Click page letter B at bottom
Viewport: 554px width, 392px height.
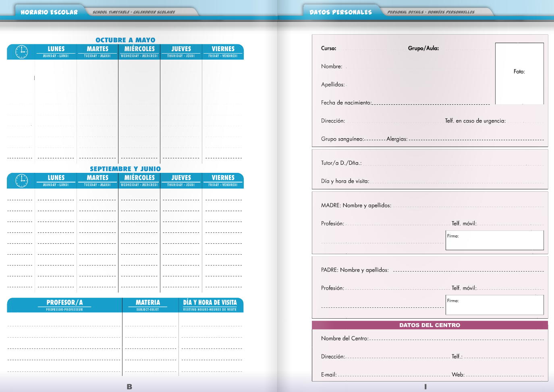tap(129, 387)
